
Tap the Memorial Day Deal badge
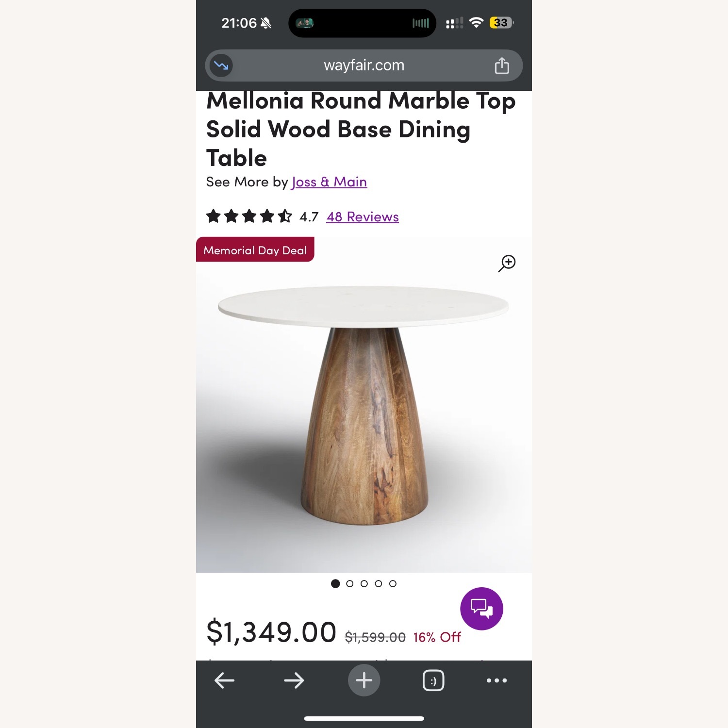[255, 250]
